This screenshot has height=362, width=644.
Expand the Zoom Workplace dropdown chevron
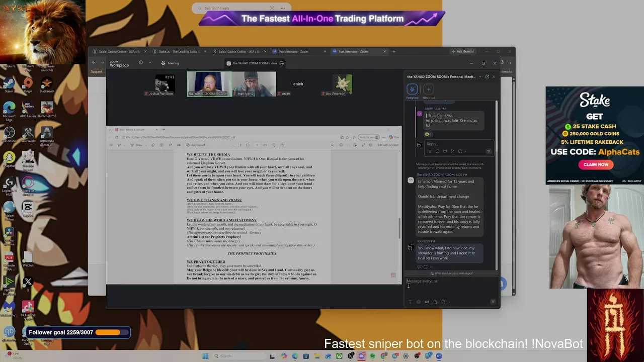click(150, 63)
